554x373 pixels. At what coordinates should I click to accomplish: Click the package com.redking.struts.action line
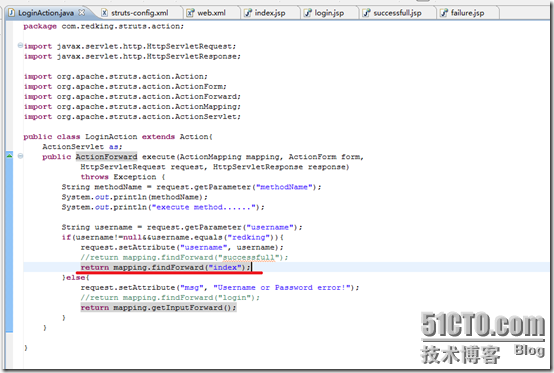pos(104,26)
